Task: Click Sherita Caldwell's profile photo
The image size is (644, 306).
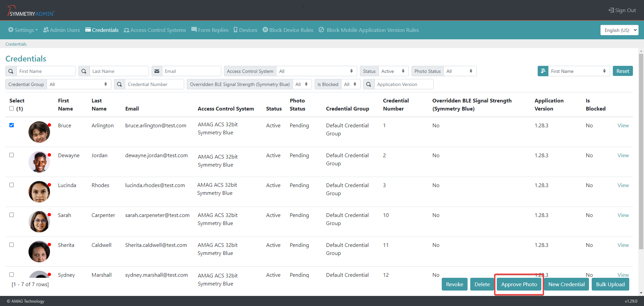Action: pyautogui.click(x=39, y=252)
